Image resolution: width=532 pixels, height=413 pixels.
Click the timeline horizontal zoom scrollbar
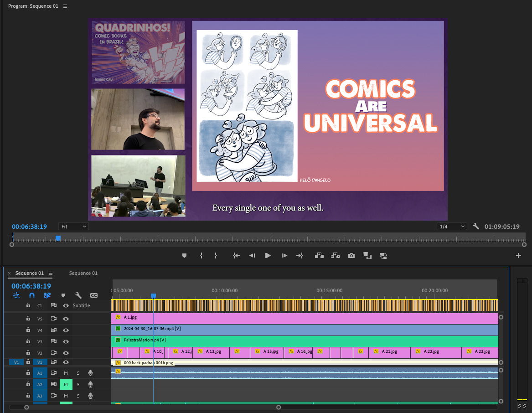[x=152, y=407]
